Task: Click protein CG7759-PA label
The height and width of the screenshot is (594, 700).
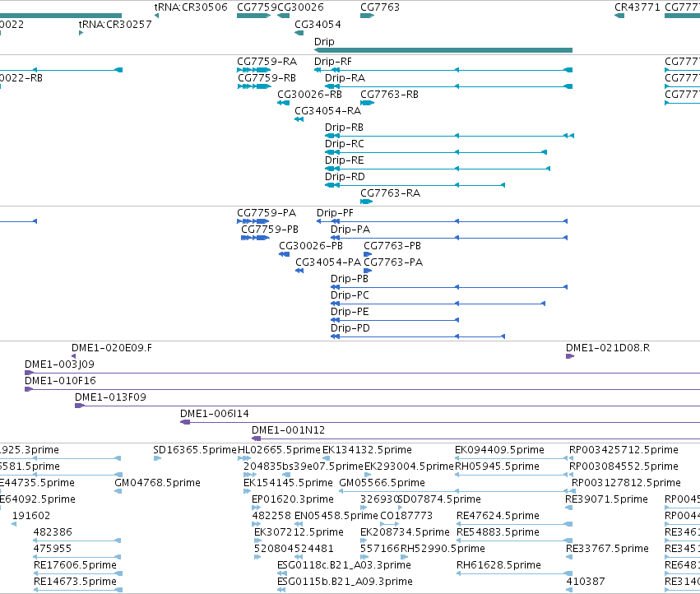Action: coord(267,212)
